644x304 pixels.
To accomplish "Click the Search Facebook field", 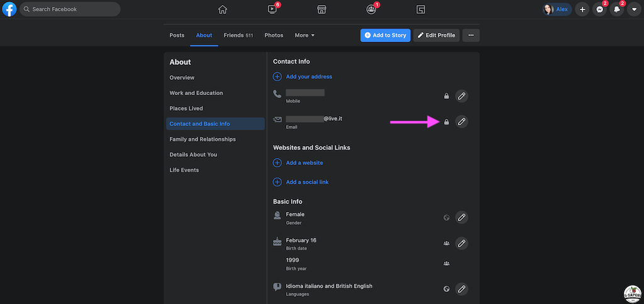I will [x=70, y=9].
